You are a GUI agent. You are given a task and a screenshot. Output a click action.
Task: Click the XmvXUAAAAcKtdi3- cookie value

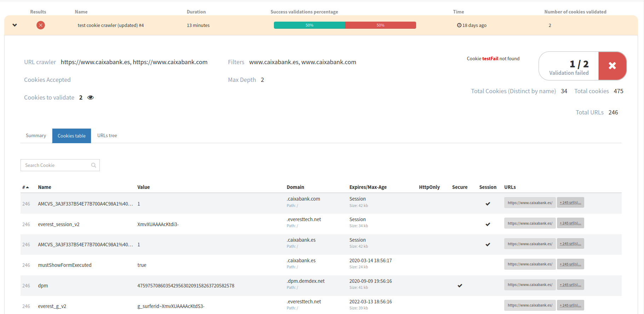[x=158, y=224]
